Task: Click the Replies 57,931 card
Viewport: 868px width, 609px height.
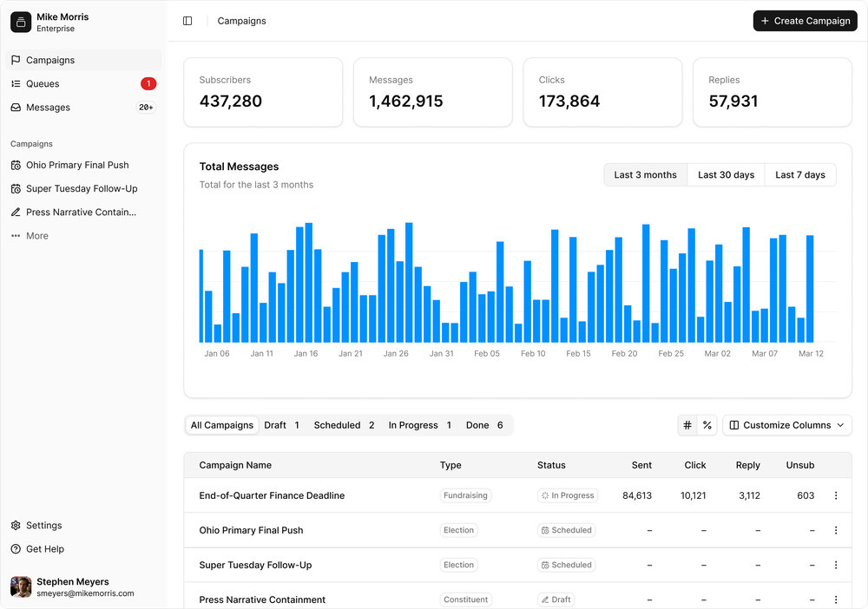Action: (x=773, y=92)
